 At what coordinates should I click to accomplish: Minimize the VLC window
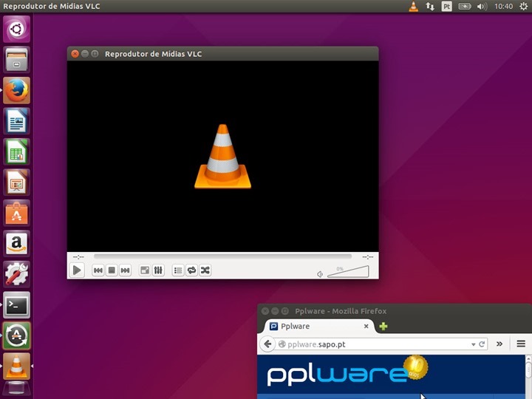pyautogui.click(x=85, y=54)
